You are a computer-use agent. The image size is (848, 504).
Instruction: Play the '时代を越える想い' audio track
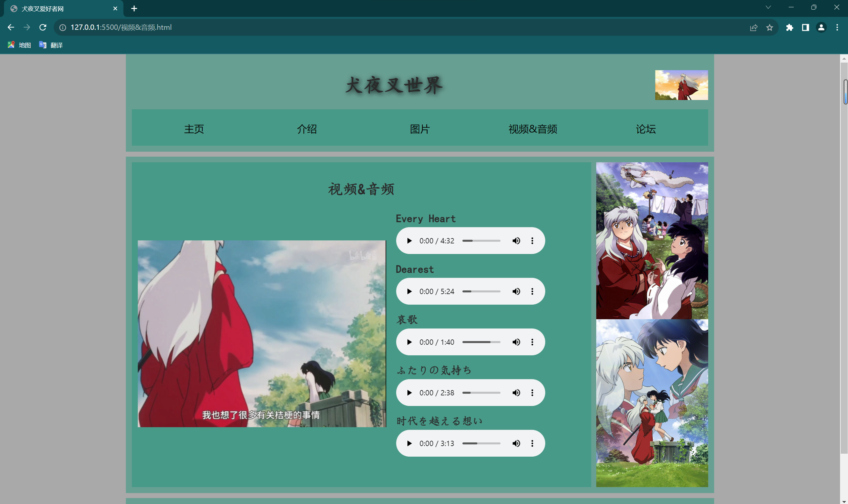point(409,443)
